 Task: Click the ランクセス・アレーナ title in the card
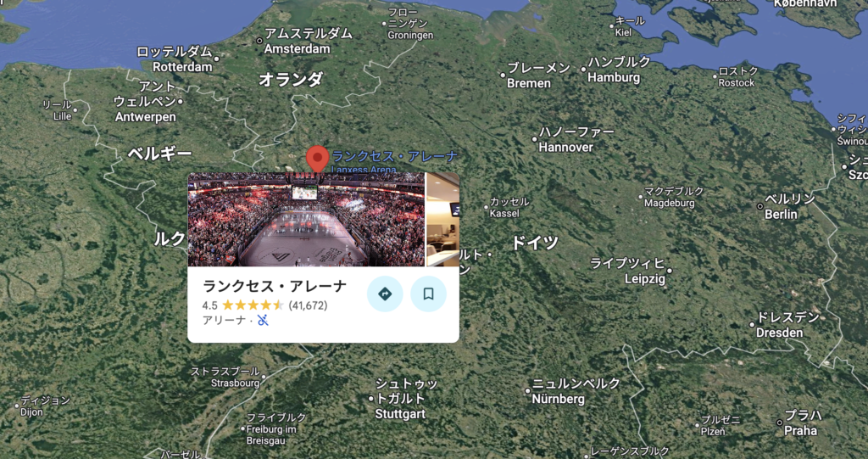(275, 286)
